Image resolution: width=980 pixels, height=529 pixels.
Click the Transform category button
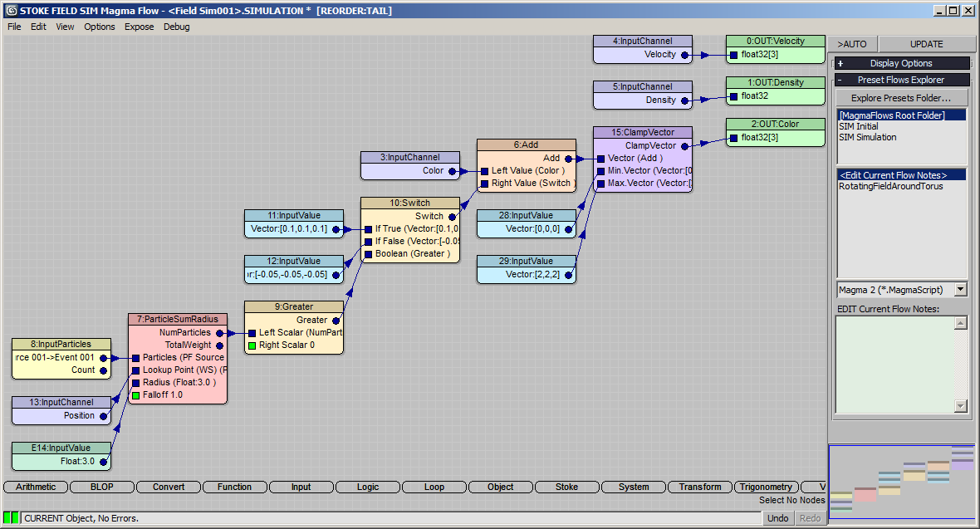699,487
